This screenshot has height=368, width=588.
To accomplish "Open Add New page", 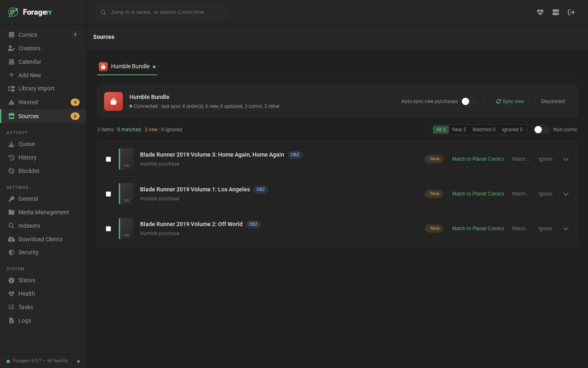I will click(x=43, y=75).
